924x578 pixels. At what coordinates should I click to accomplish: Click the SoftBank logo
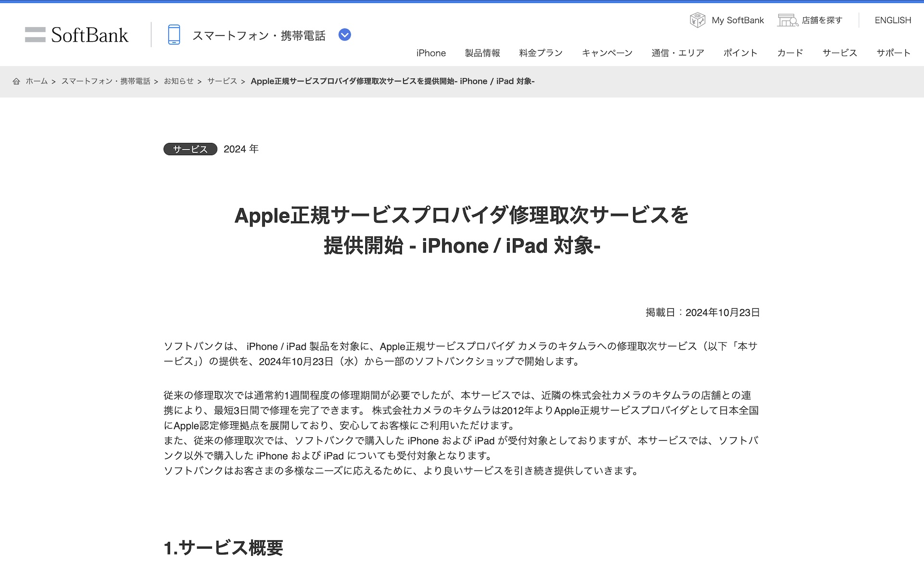click(77, 35)
